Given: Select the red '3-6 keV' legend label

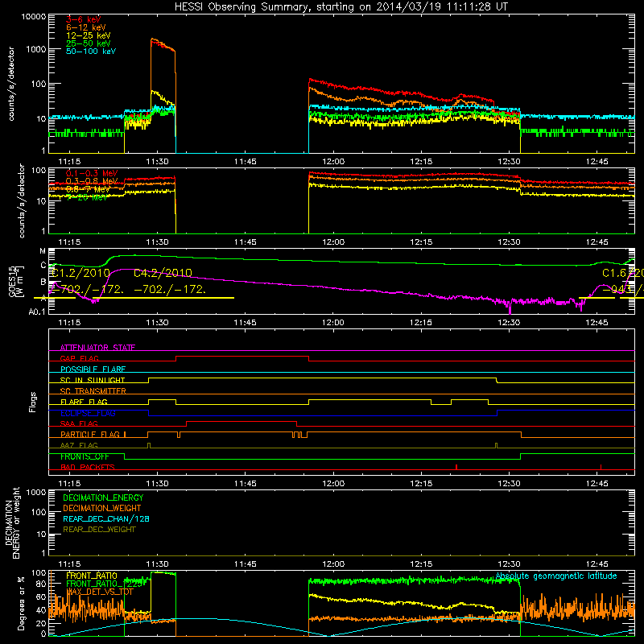Looking at the screenshot, I should coord(84,19).
